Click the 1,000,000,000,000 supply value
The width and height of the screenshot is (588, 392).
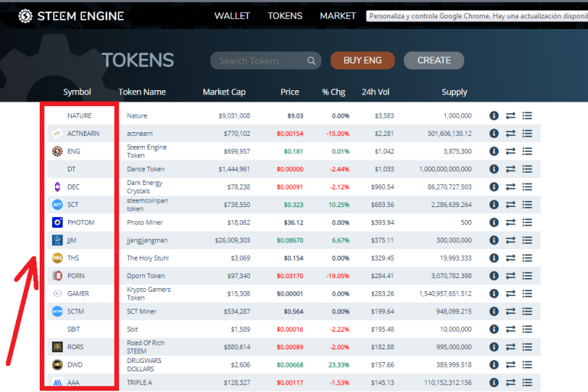pyautogui.click(x=445, y=169)
